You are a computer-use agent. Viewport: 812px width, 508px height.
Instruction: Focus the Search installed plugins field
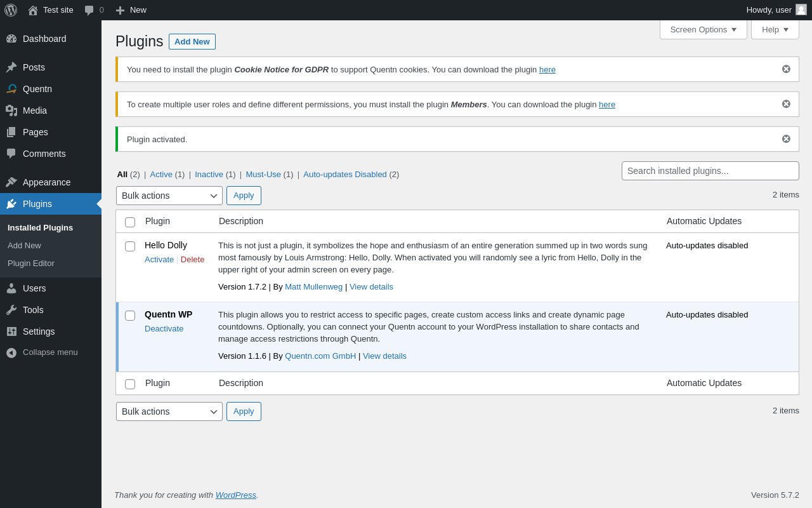pos(710,171)
